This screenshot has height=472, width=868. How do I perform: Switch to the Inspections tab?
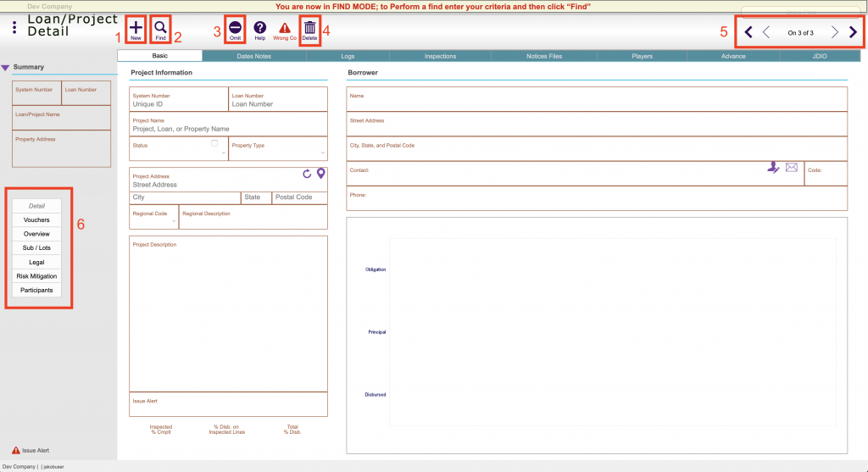(x=440, y=56)
